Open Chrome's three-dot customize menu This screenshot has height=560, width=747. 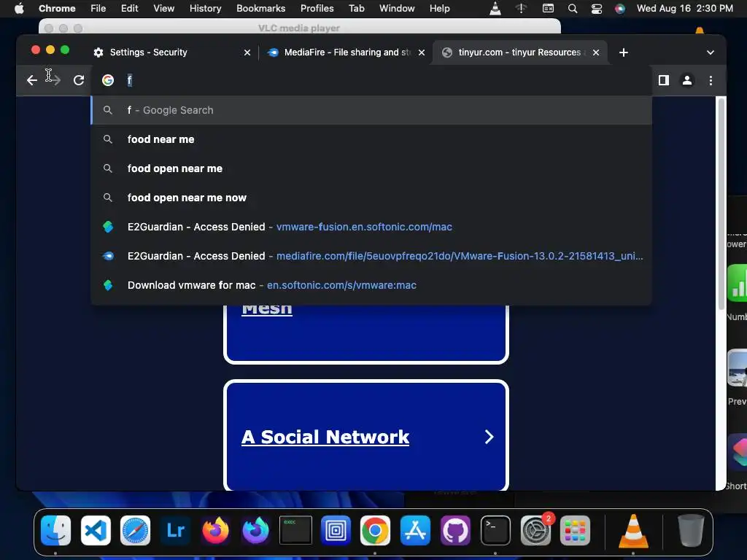point(711,80)
